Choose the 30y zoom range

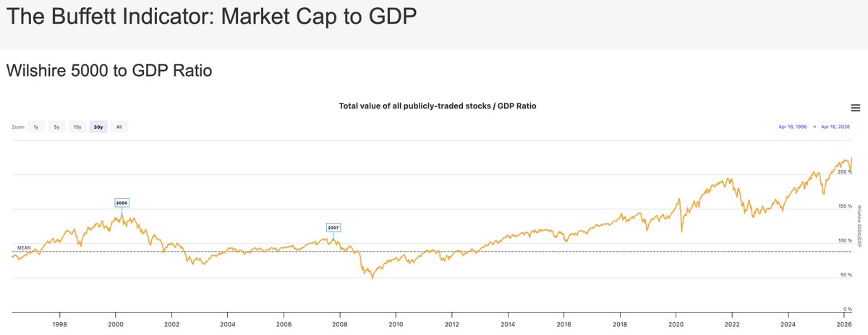(x=98, y=127)
